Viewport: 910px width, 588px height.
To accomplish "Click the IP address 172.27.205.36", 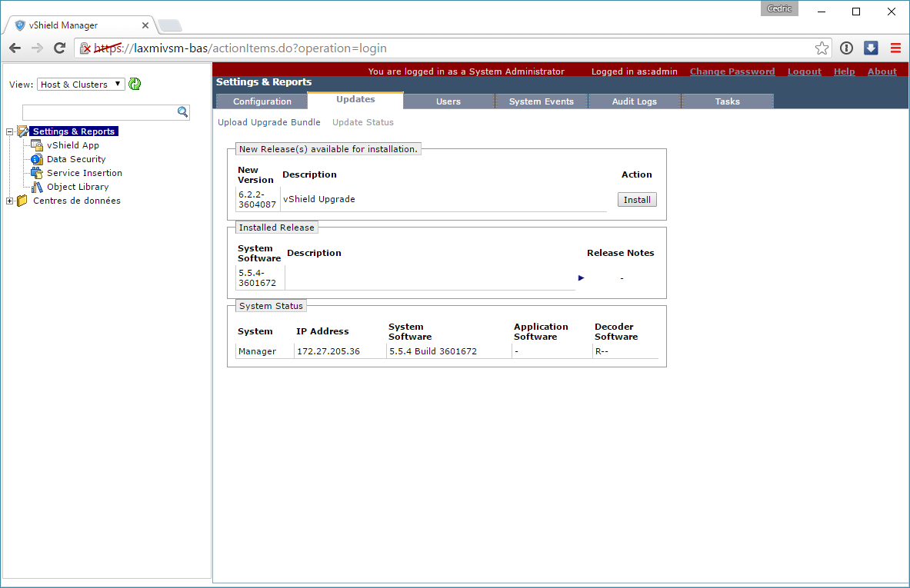I will 328,351.
